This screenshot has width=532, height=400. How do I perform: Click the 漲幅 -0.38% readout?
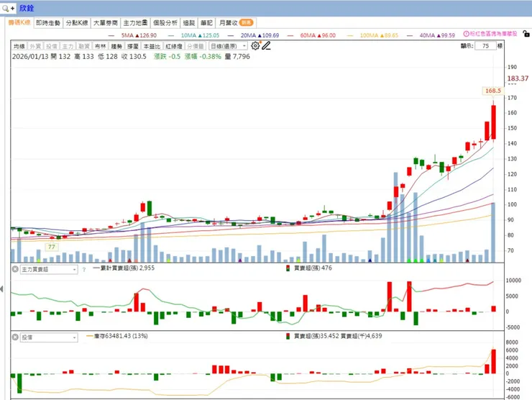click(203, 56)
